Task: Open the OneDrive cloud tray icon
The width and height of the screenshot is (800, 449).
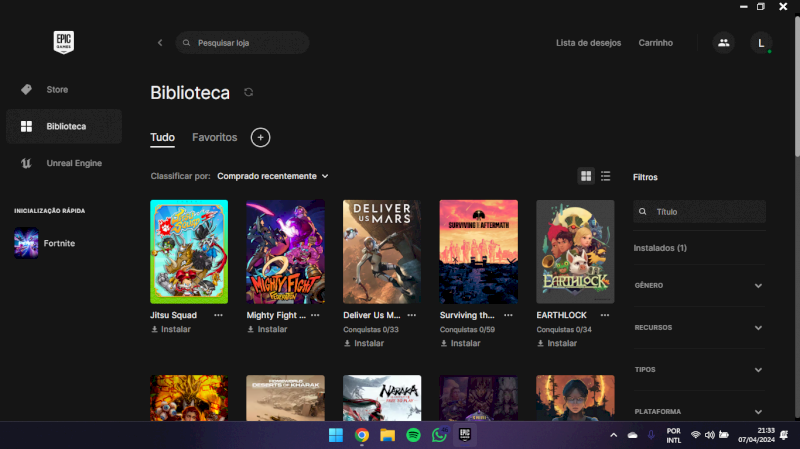Action: pos(633,435)
